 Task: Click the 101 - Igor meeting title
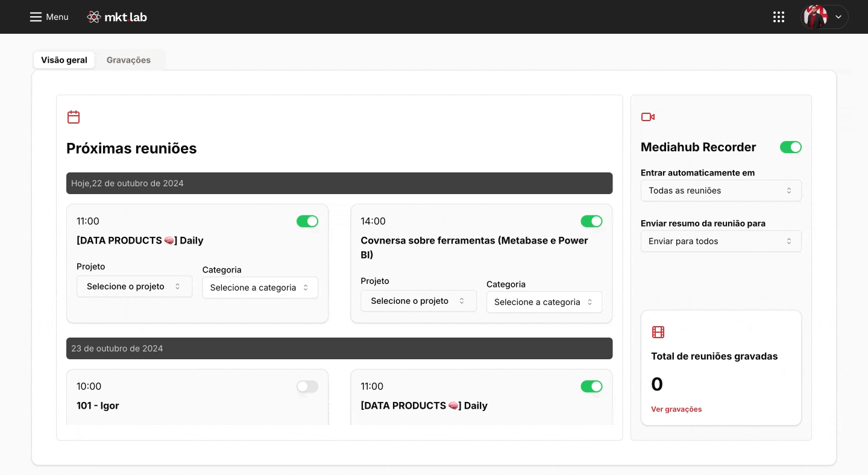98,406
